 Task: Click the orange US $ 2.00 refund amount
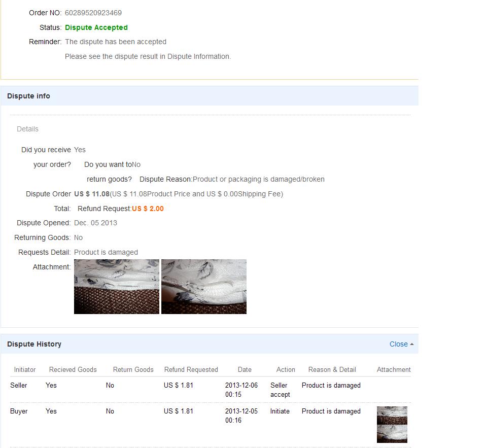tap(148, 209)
